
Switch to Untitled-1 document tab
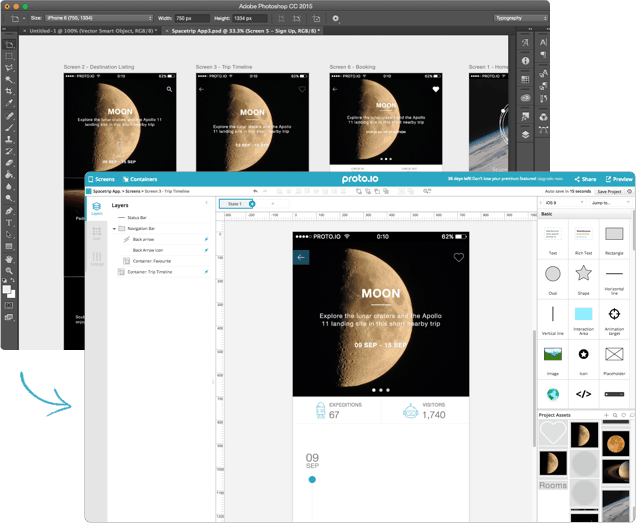point(90,31)
